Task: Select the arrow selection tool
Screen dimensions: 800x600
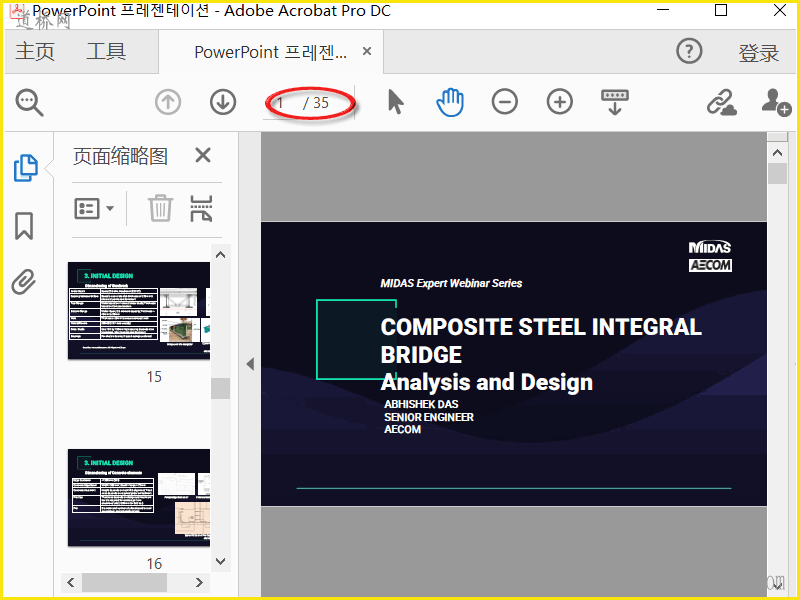Action: click(x=395, y=102)
